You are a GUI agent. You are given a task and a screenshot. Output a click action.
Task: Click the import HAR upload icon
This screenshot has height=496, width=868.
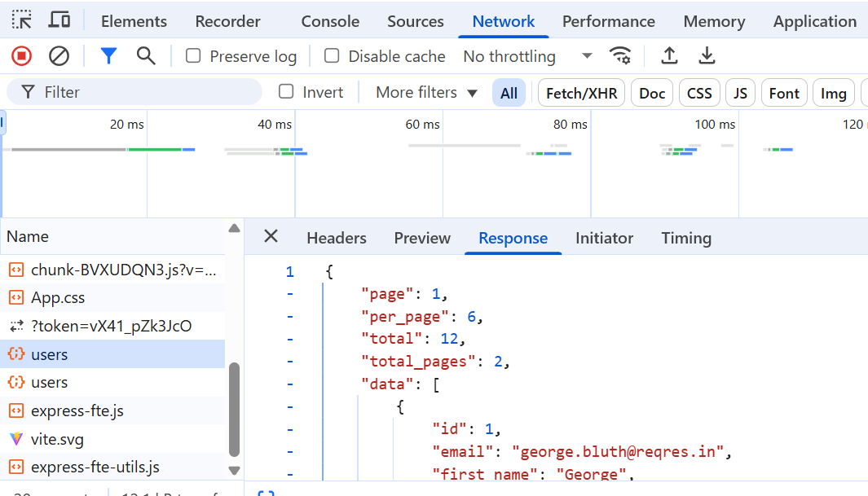pos(669,56)
